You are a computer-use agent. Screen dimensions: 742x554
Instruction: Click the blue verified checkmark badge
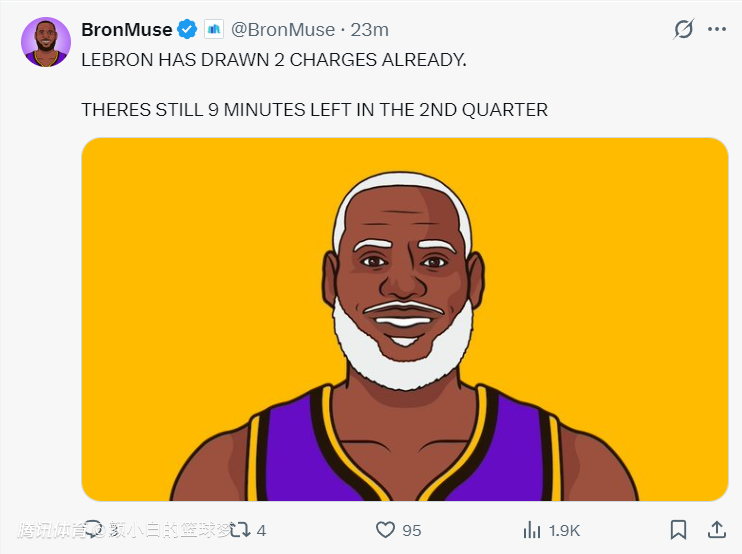click(x=187, y=29)
